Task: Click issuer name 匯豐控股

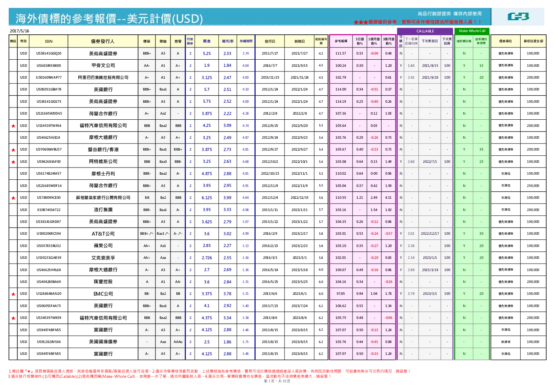Action: (103, 282)
